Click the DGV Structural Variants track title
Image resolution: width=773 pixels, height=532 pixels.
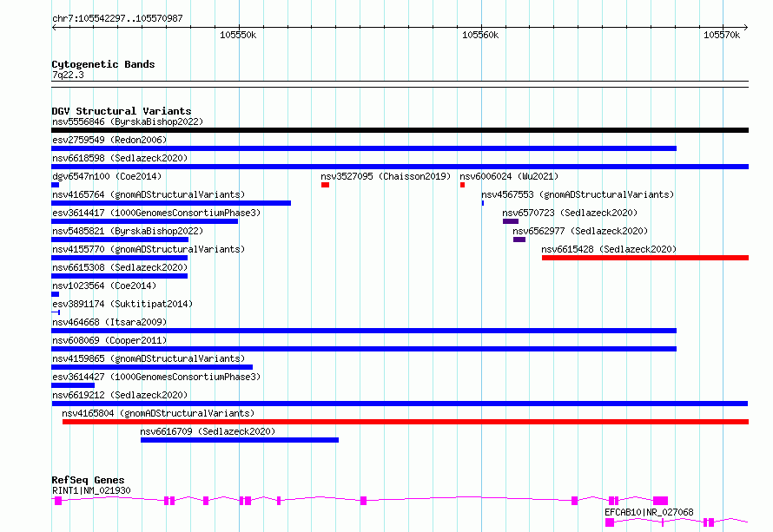click(122, 111)
